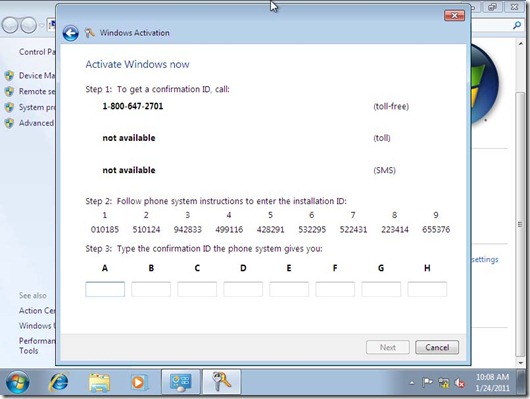Click the network status tray icon
The width and height of the screenshot is (530, 399).
(x=443, y=383)
